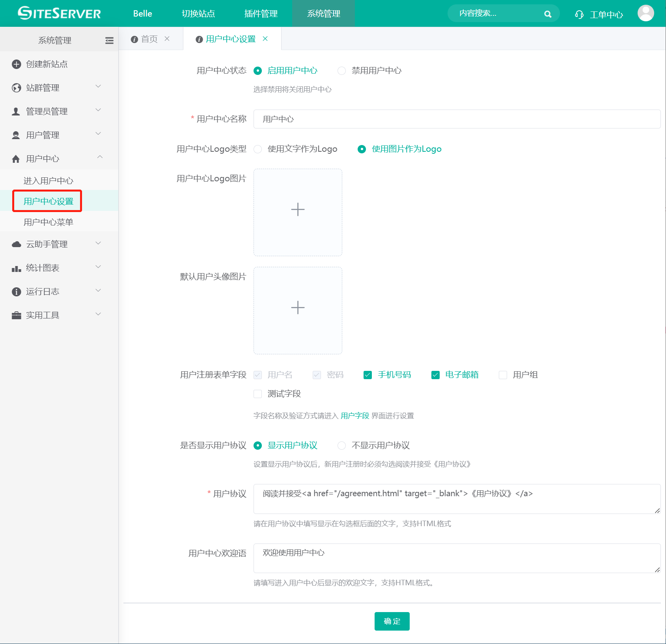Click the search magnifier icon
This screenshot has width=666, height=644.
pyautogui.click(x=548, y=14)
